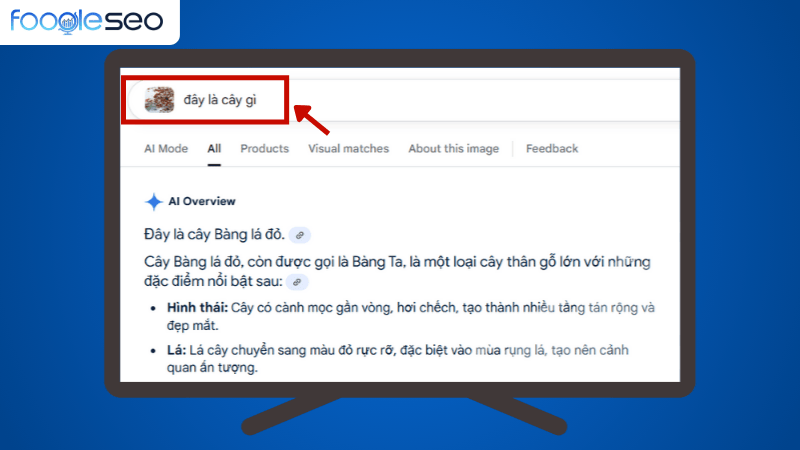Screen dimensions: 800x450
Task: Switch to the AI Mode tab
Action: coord(165,149)
